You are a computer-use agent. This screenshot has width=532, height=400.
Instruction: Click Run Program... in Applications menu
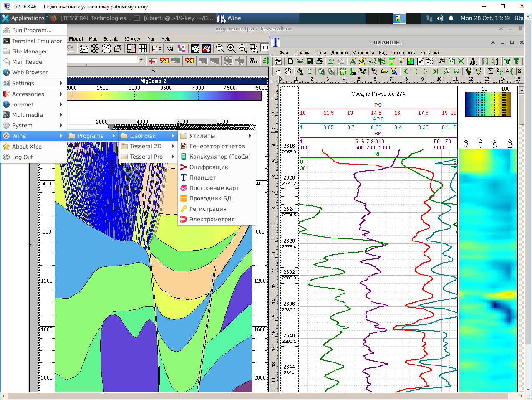33,30
